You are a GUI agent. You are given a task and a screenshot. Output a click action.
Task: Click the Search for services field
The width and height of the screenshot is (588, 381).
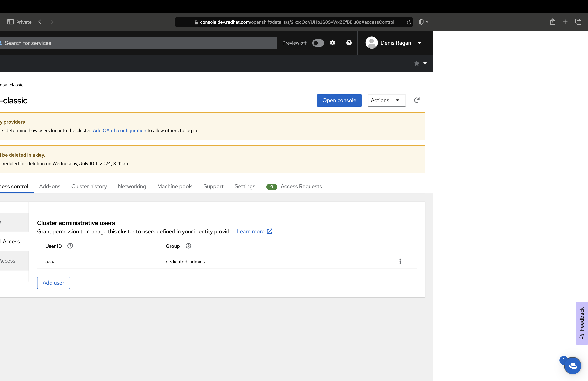point(138,43)
